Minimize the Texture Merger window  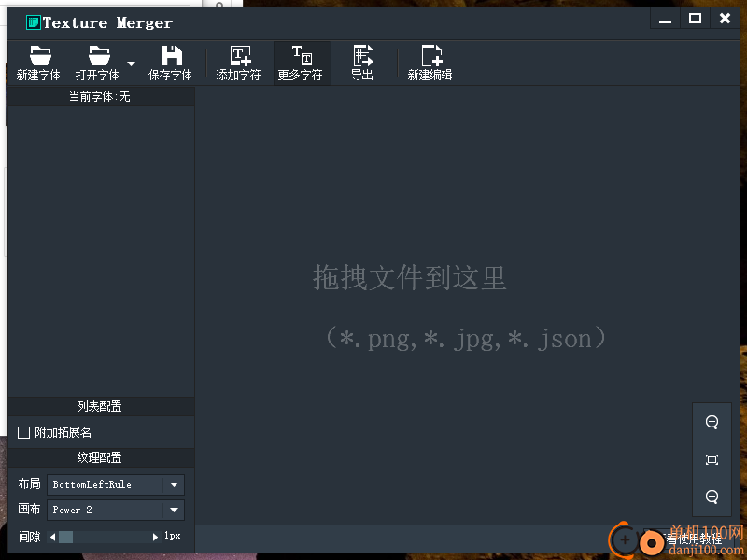[665, 19]
